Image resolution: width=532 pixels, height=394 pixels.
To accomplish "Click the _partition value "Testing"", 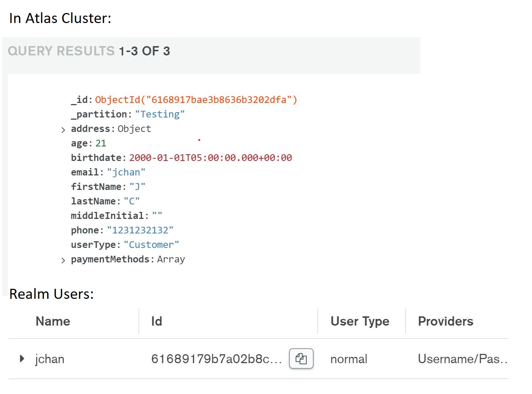I will tap(160, 114).
